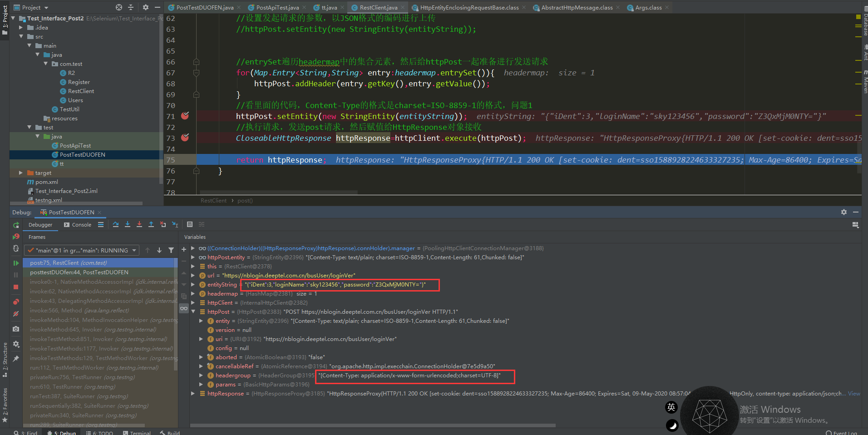Image resolution: width=868 pixels, height=435 pixels.
Task: Expand the .idea folder in project tree
Action: [21, 28]
